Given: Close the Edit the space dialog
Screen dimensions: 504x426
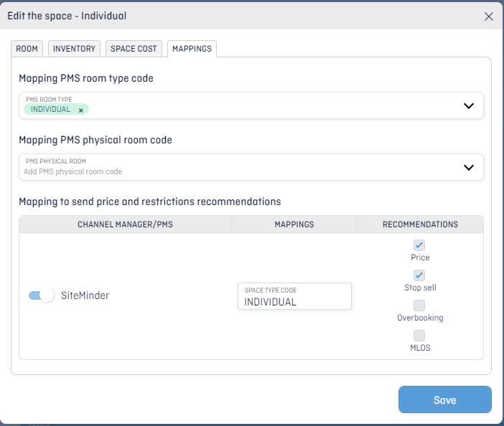Looking at the screenshot, I should click(x=489, y=16).
